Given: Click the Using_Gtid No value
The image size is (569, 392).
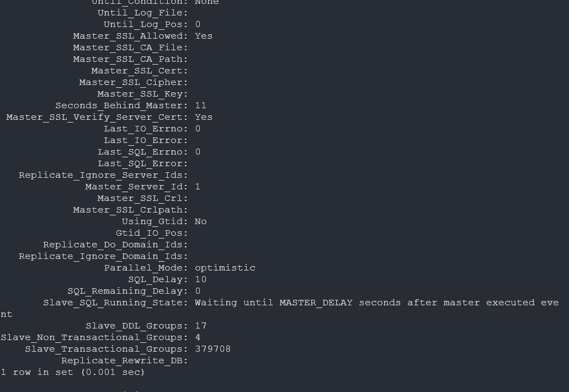Looking at the screenshot, I should pyautogui.click(x=200, y=221).
